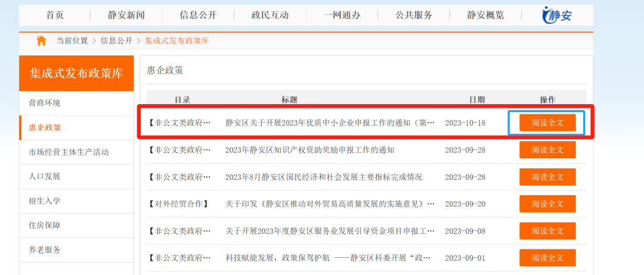This screenshot has width=644, height=275.
Task: Open title 2023年8月静安区国民经济和社会发展主要指标完成情况
Action: [x=324, y=177]
